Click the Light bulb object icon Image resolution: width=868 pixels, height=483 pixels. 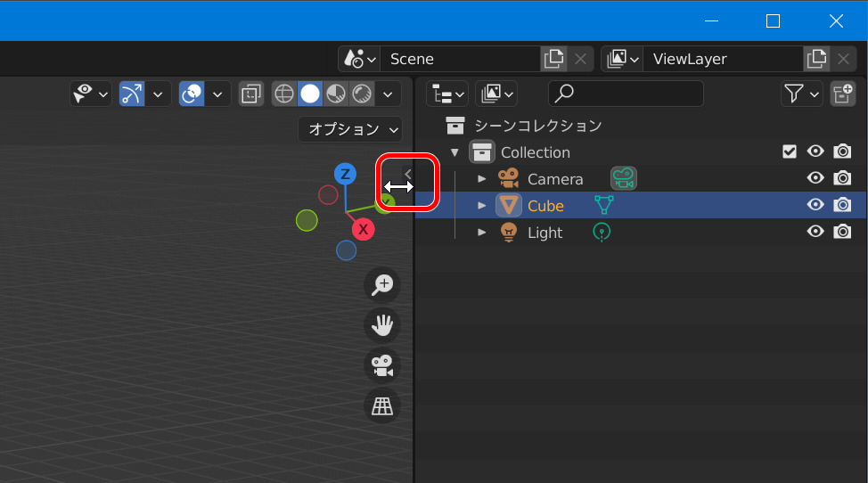coord(508,232)
